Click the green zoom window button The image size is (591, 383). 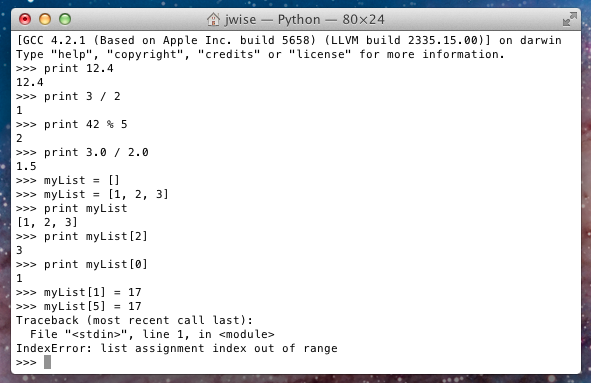(x=65, y=19)
